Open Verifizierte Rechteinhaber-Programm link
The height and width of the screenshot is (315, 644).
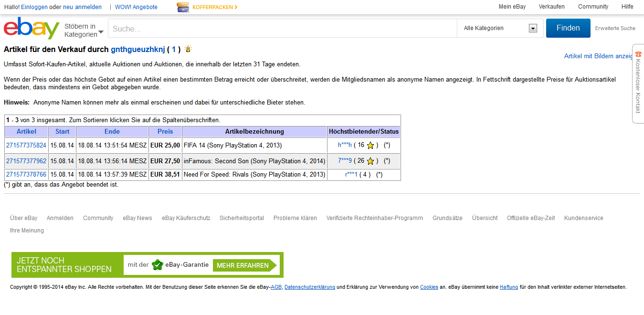point(375,218)
